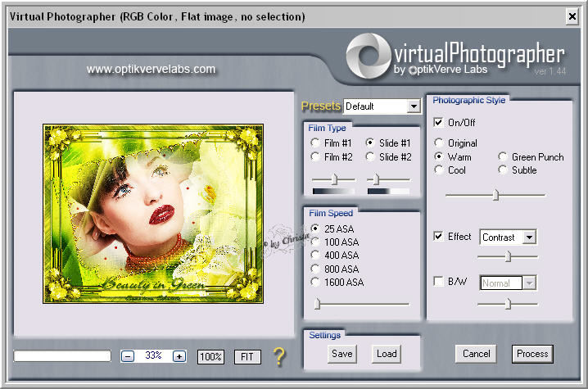This screenshot has width=588, height=389.
Task: Click the zoom out minus icon
Action: [128, 356]
